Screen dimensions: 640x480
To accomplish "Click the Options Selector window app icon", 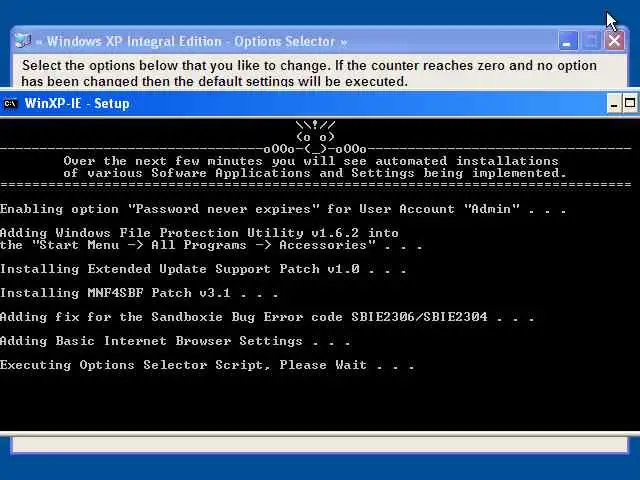I will click(x=23, y=41).
